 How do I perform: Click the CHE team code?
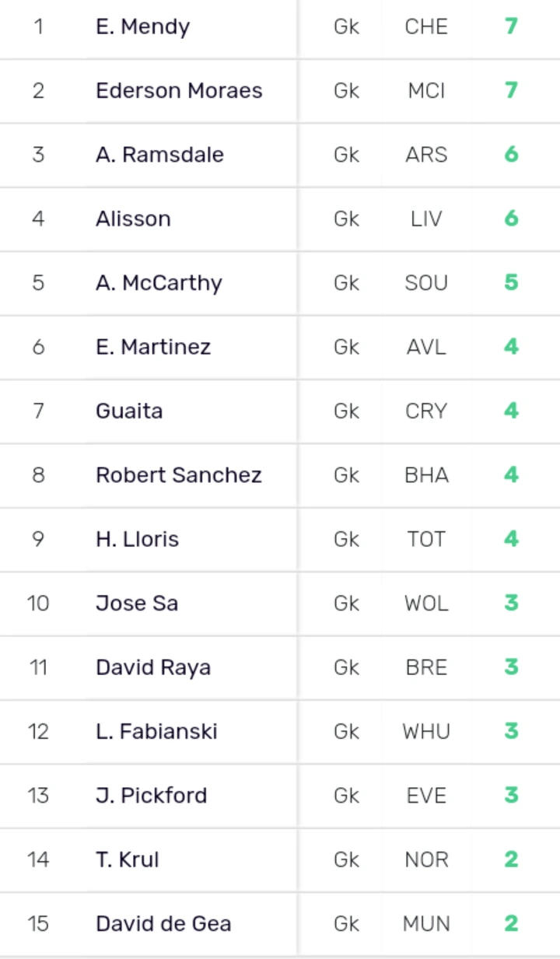[426, 27]
